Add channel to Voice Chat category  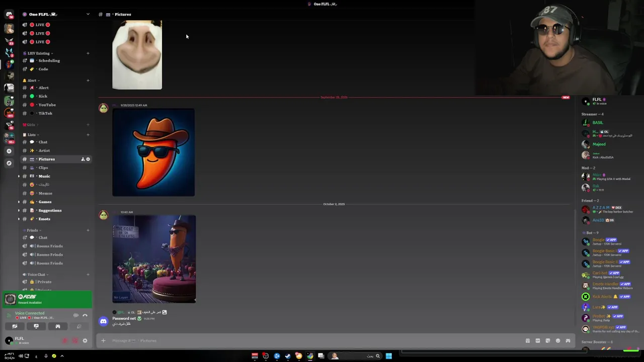pyautogui.click(x=88, y=275)
